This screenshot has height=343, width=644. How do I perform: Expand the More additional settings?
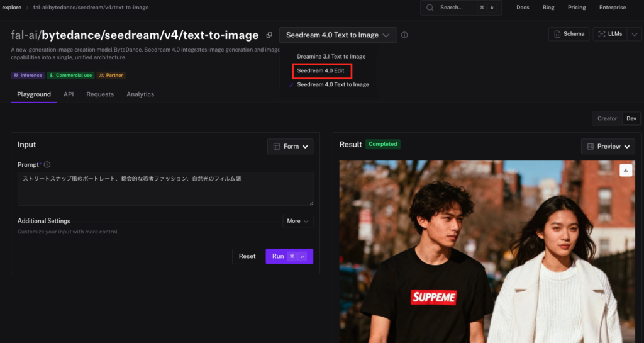(297, 221)
